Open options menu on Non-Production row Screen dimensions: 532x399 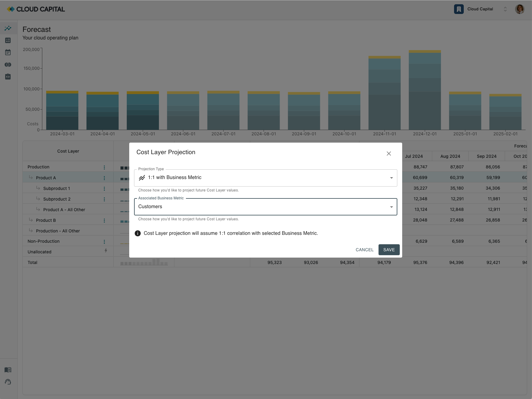[x=104, y=241]
